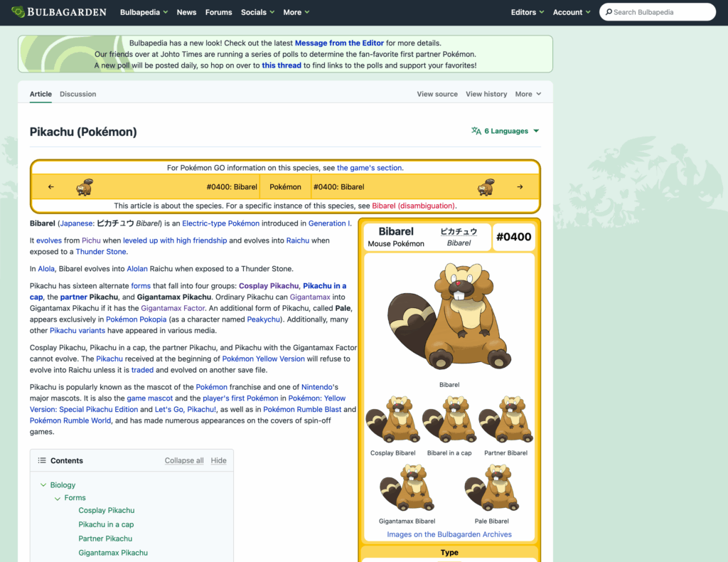Open the main Bibarel artwork image
Screen dimensions: 728x562
click(x=449, y=317)
